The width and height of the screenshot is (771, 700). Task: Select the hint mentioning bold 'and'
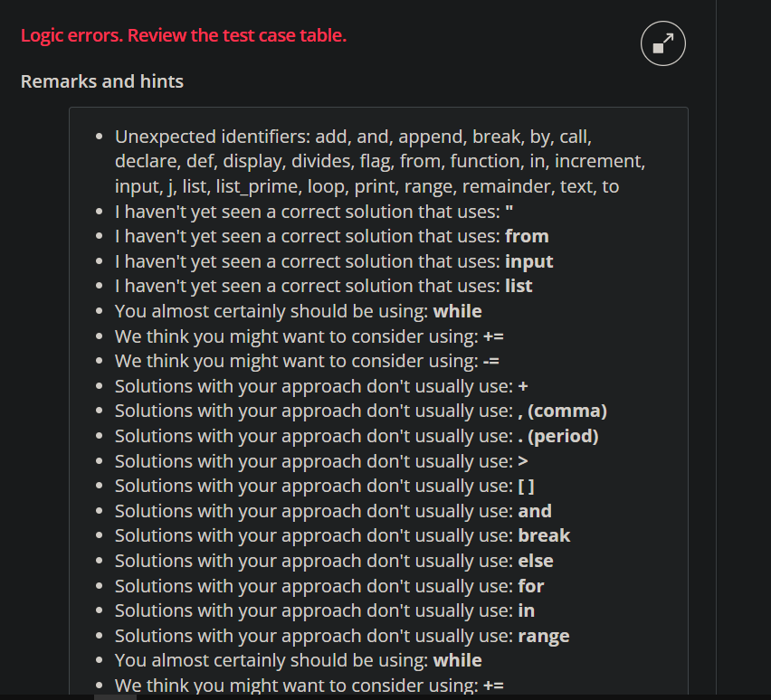pos(333,511)
